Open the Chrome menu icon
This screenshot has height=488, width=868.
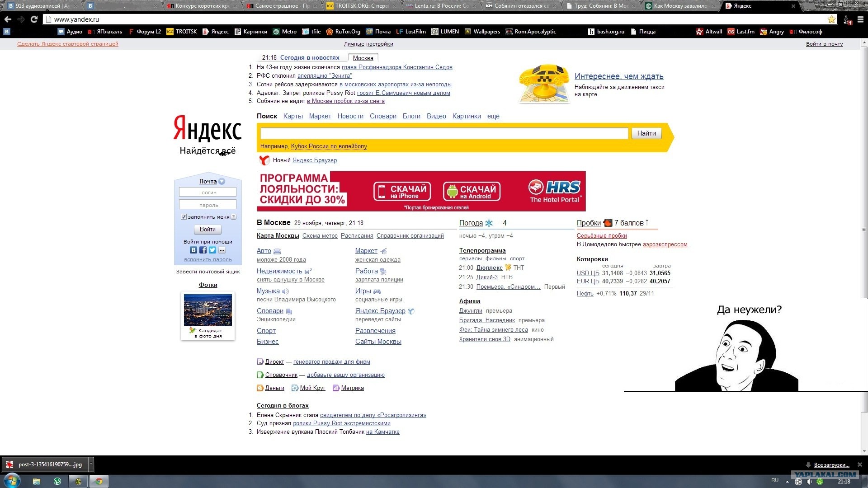coord(860,19)
